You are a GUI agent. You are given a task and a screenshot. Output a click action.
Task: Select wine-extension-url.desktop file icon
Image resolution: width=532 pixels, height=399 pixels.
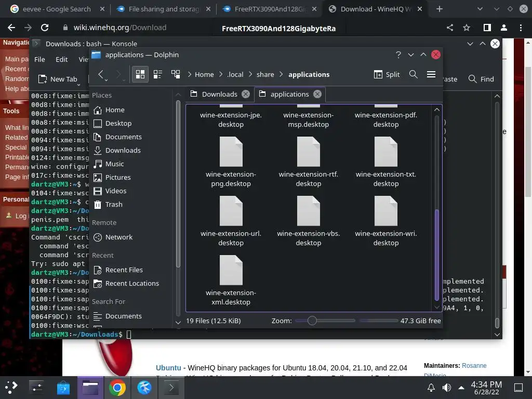click(231, 211)
